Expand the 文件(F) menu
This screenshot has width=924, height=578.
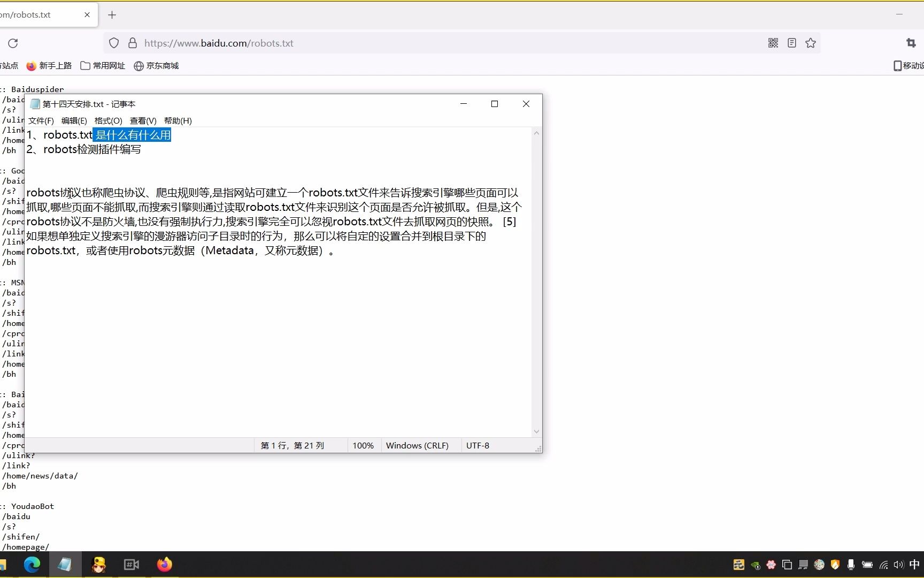click(41, 120)
